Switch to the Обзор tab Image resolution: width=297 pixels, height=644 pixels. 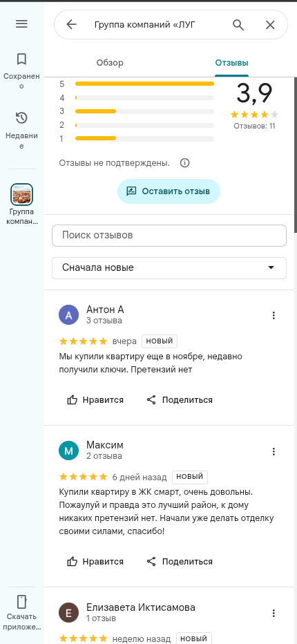click(x=110, y=63)
